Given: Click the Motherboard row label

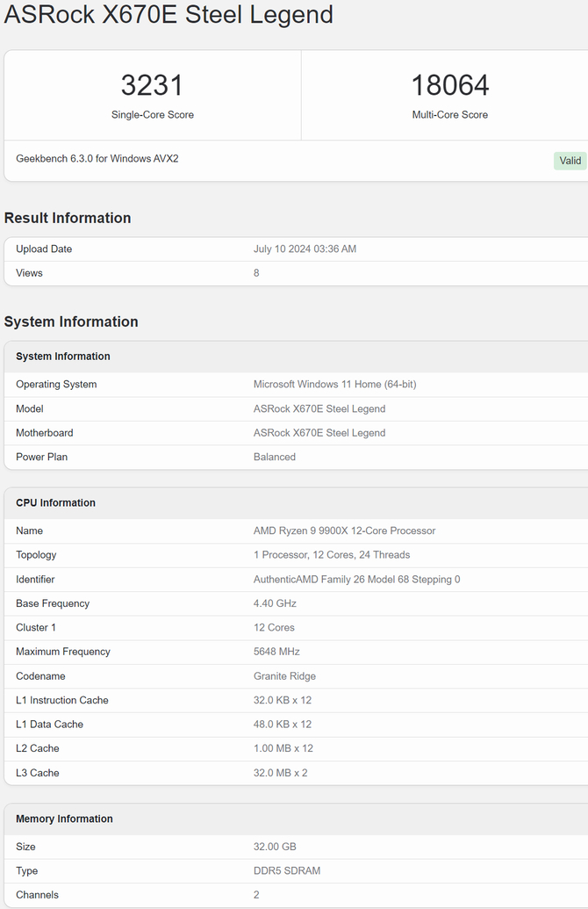Looking at the screenshot, I should 45,433.
